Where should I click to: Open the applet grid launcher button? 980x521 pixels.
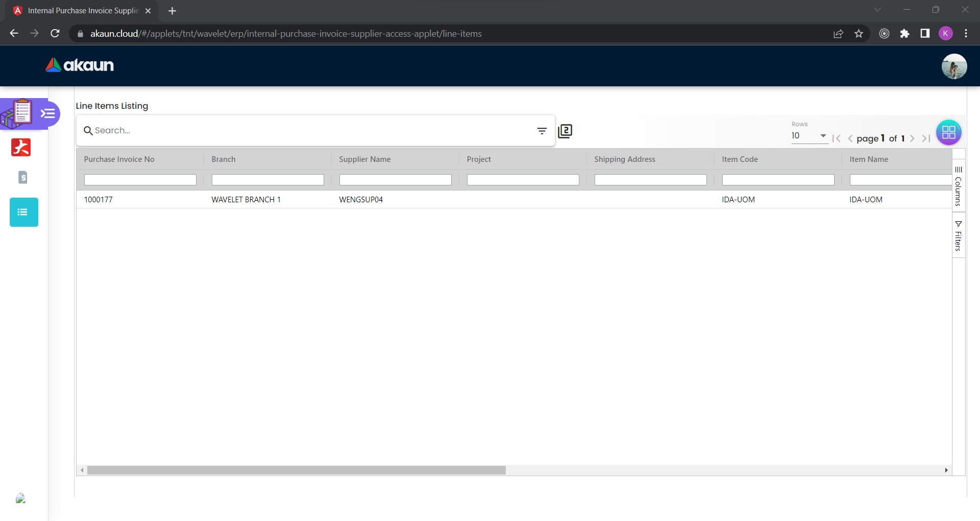(x=948, y=132)
